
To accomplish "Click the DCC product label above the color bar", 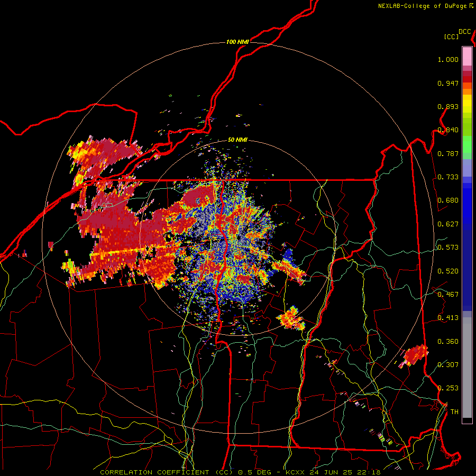I will click(465, 32).
